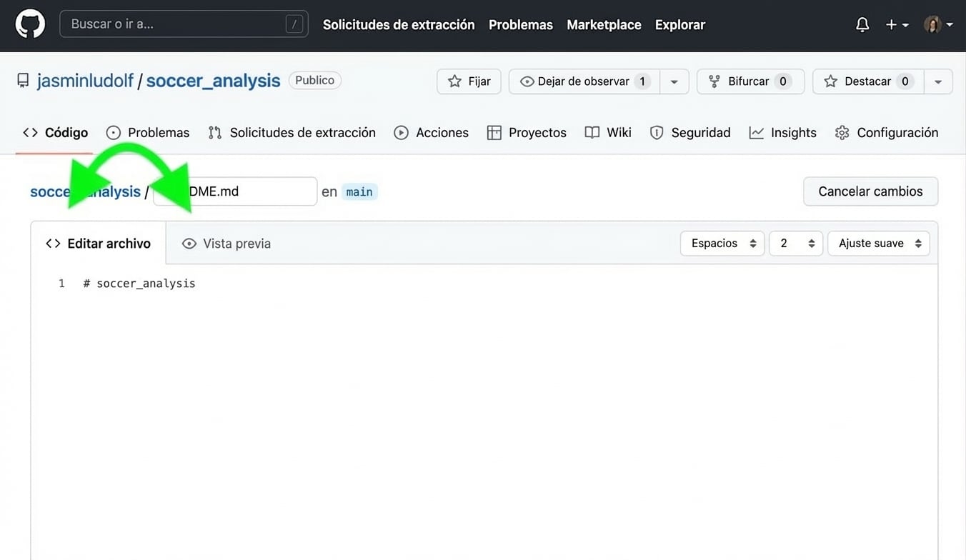Expand the star lists dropdown arrow
The image size is (966, 560).
pyautogui.click(x=938, y=81)
